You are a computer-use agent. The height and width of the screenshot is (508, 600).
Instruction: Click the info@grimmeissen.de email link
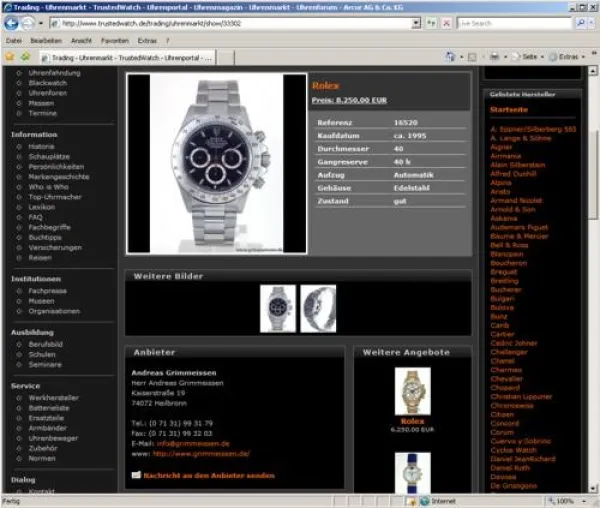click(193, 444)
